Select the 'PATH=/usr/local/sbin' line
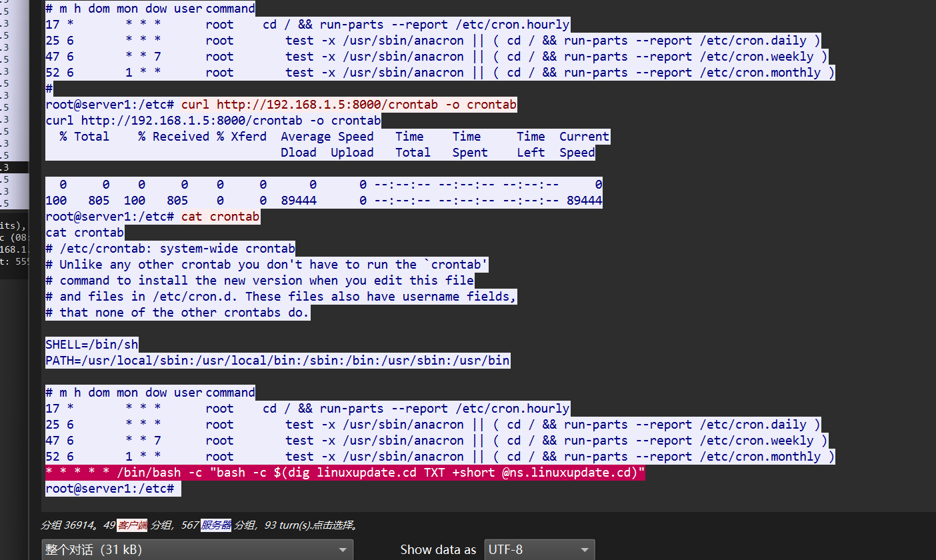 click(277, 361)
